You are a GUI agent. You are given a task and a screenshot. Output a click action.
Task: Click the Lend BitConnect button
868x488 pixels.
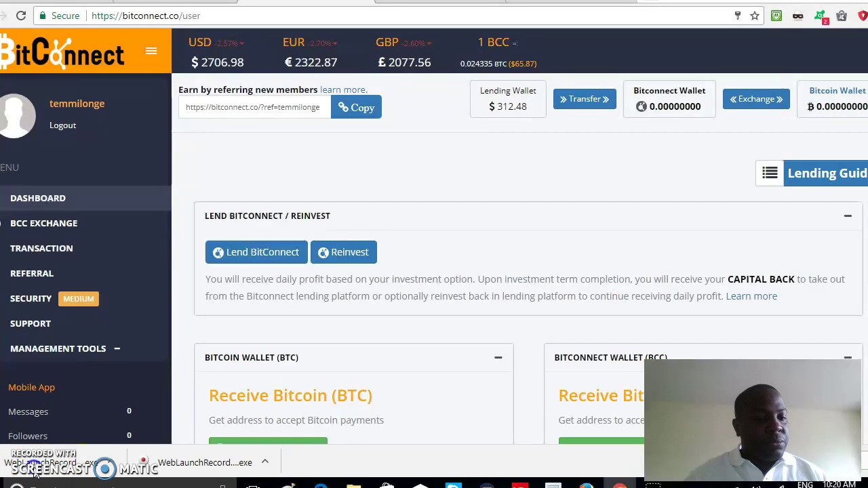[x=256, y=252]
